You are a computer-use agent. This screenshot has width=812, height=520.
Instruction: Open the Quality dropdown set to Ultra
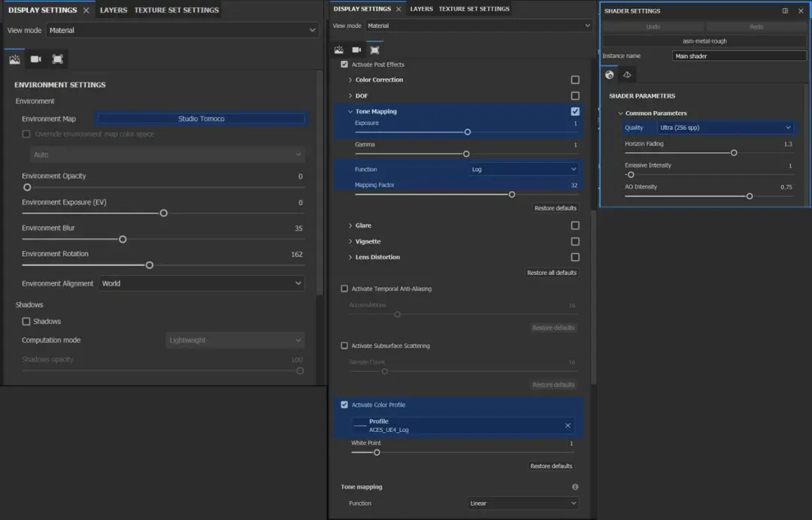tap(725, 128)
